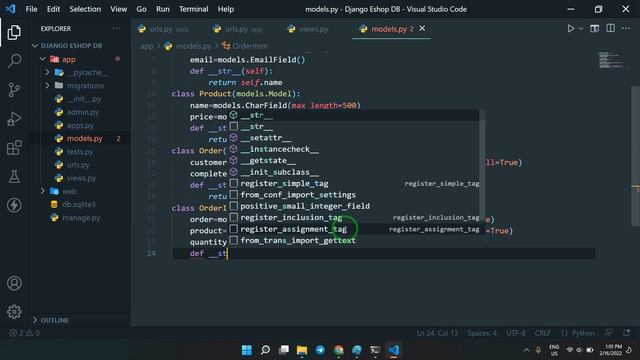The image size is (640, 360).
Task: Click the feedback icon in status bar
Action: pyautogui.click(x=609, y=333)
